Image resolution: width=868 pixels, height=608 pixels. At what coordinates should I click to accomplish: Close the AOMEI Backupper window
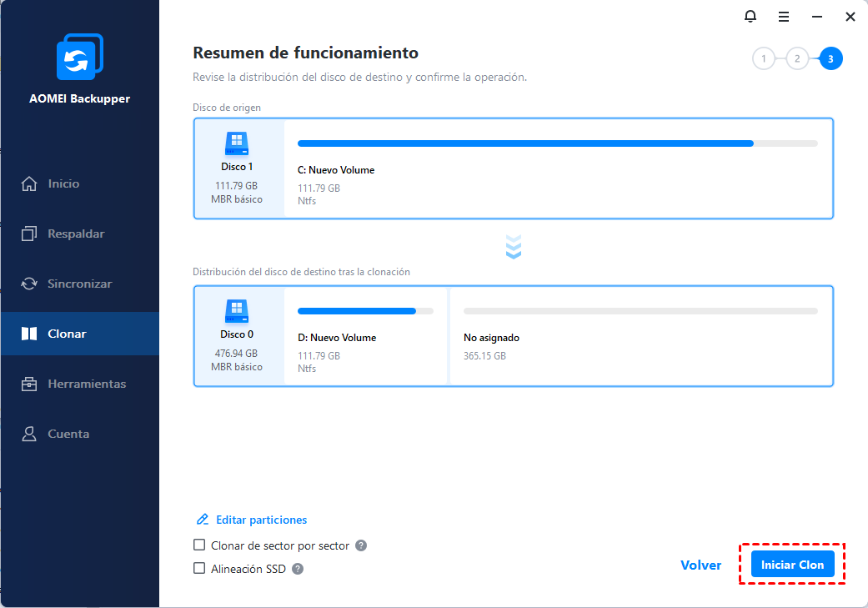[x=850, y=18]
